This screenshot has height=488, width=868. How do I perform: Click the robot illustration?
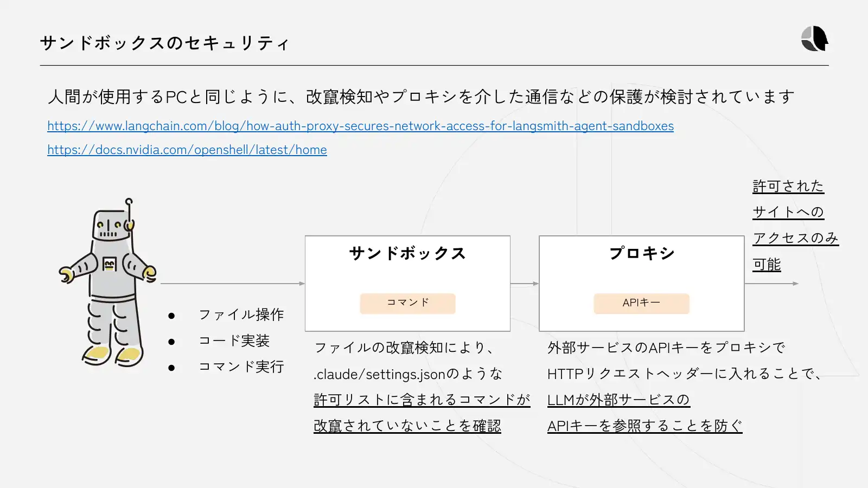tap(107, 282)
